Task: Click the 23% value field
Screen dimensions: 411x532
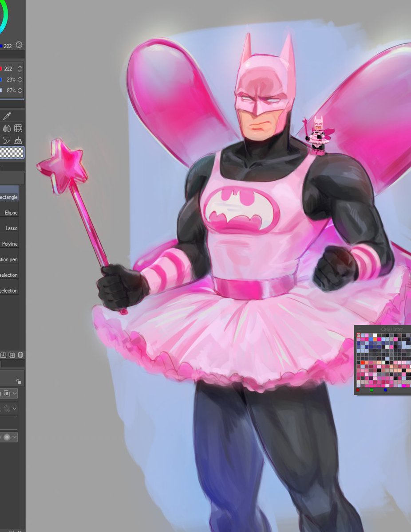Action: tap(11, 80)
